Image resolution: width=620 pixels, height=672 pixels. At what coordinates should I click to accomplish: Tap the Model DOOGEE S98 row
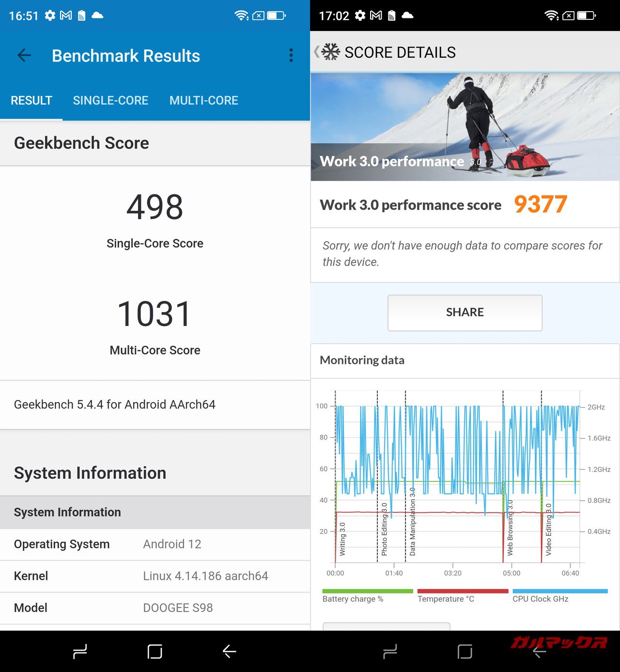[x=155, y=608]
